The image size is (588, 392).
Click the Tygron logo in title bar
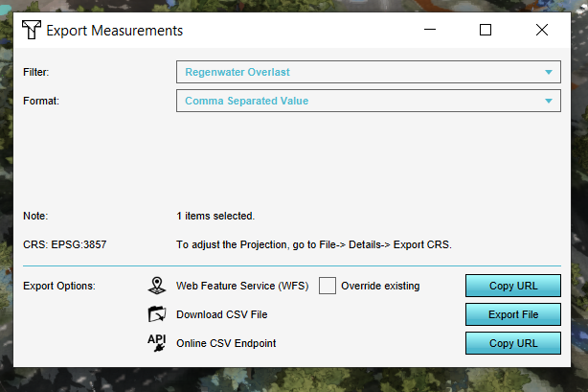tap(31, 31)
